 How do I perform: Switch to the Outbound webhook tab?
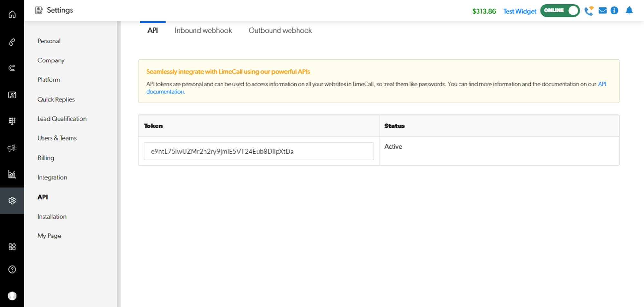(x=280, y=30)
